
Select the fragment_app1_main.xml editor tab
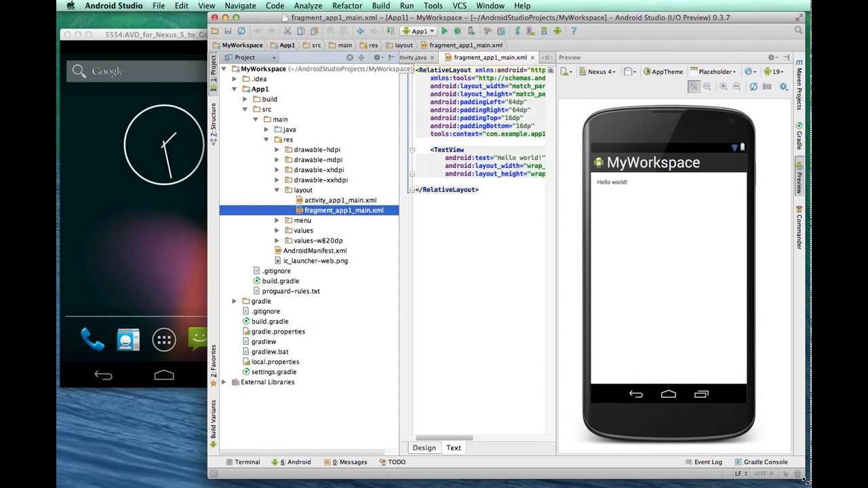(x=490, y=58)
